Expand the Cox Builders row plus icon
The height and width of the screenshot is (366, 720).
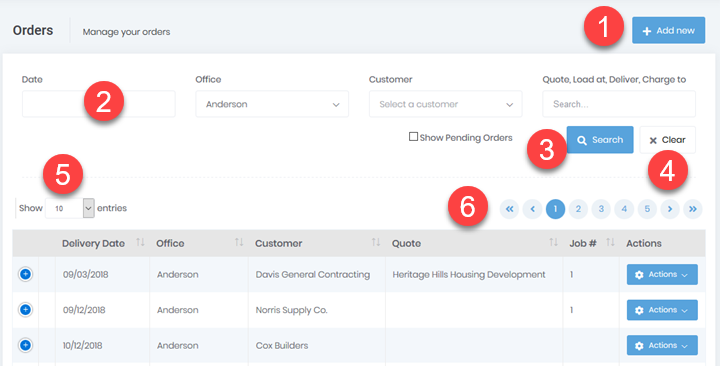point(25,345)
